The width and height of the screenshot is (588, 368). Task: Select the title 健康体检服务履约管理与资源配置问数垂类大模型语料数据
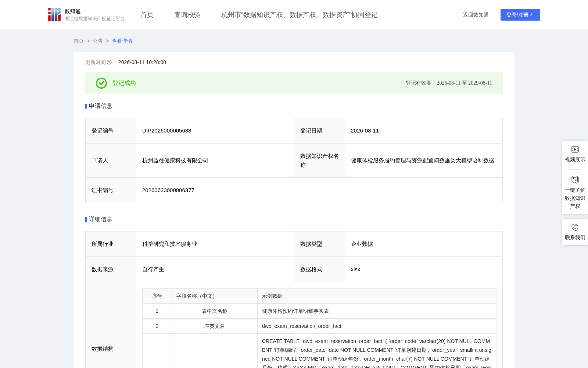[x=423, y=160]
